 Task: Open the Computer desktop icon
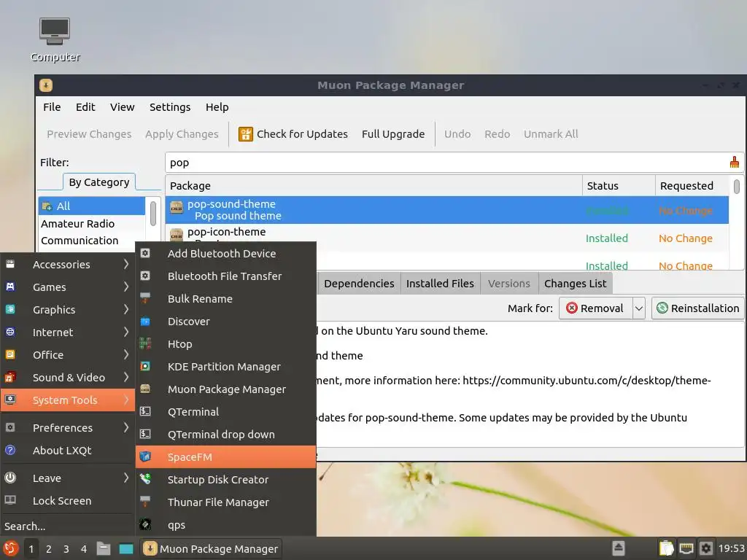tap(55, 40)
